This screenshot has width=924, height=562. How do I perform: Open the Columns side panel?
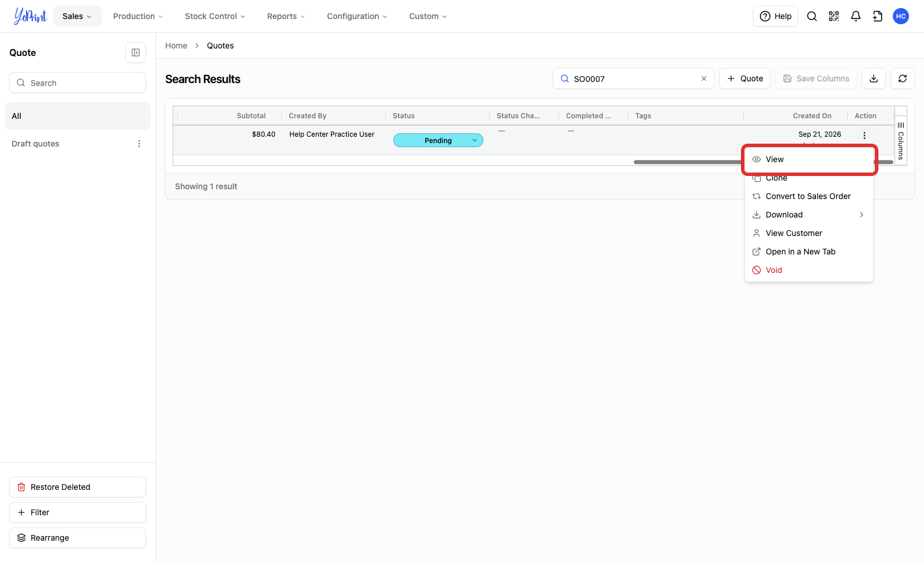click(901, 141)
